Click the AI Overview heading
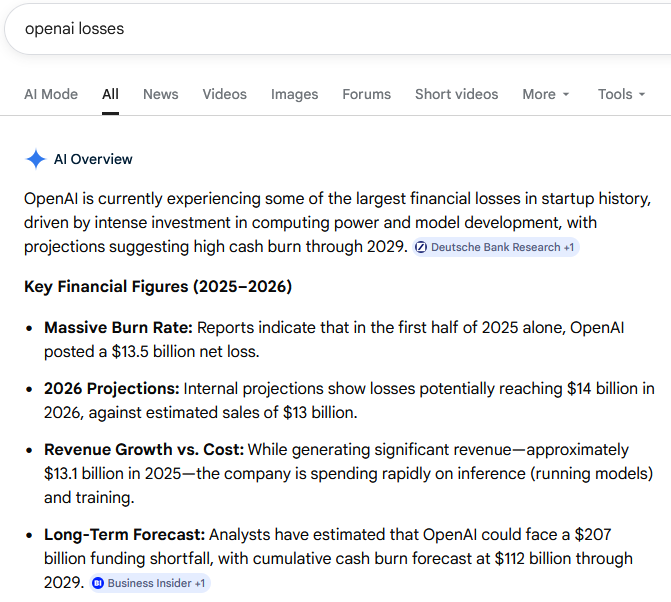The width and height of the screenshot is (671, 602). point(93,159)
